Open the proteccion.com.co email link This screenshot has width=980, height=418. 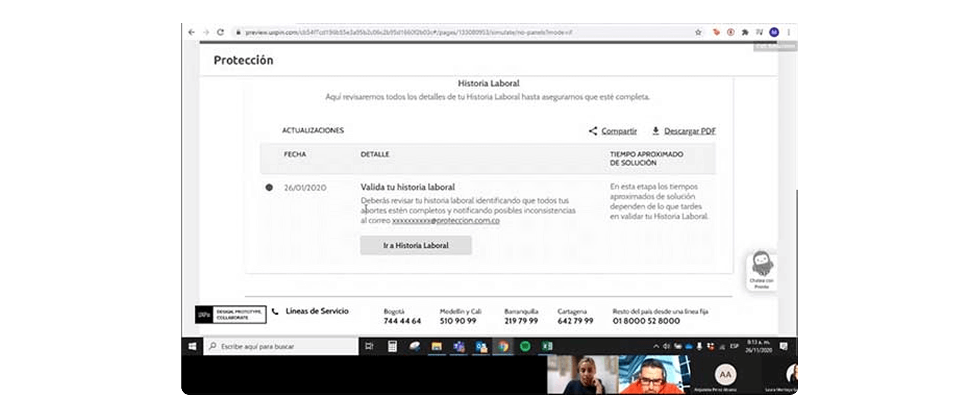445,220
